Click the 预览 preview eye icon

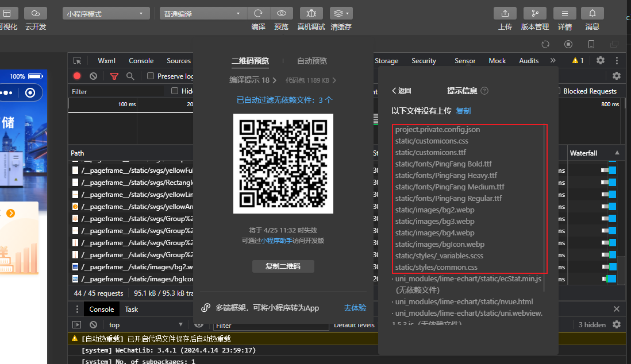coord(281,13)
